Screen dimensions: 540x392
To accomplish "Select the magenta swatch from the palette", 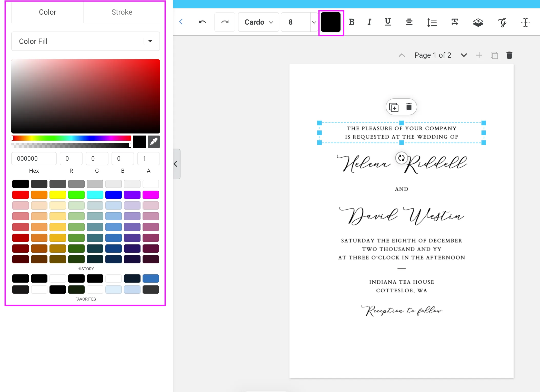I will click(x=151, y=195).
